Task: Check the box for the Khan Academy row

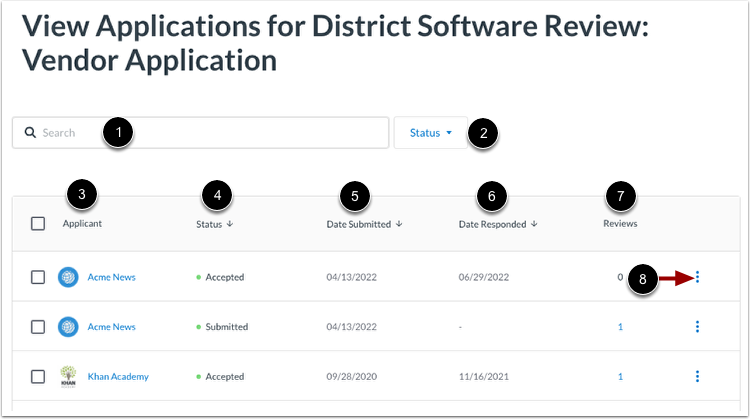Action: (x=38, y=376)
